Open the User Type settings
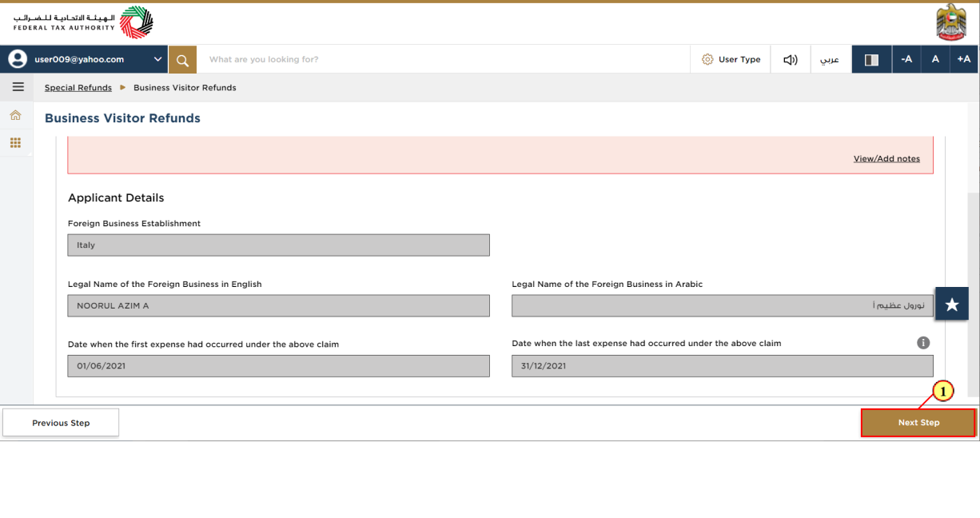Viewport: 980px width, 518px height. pos(731,59)
